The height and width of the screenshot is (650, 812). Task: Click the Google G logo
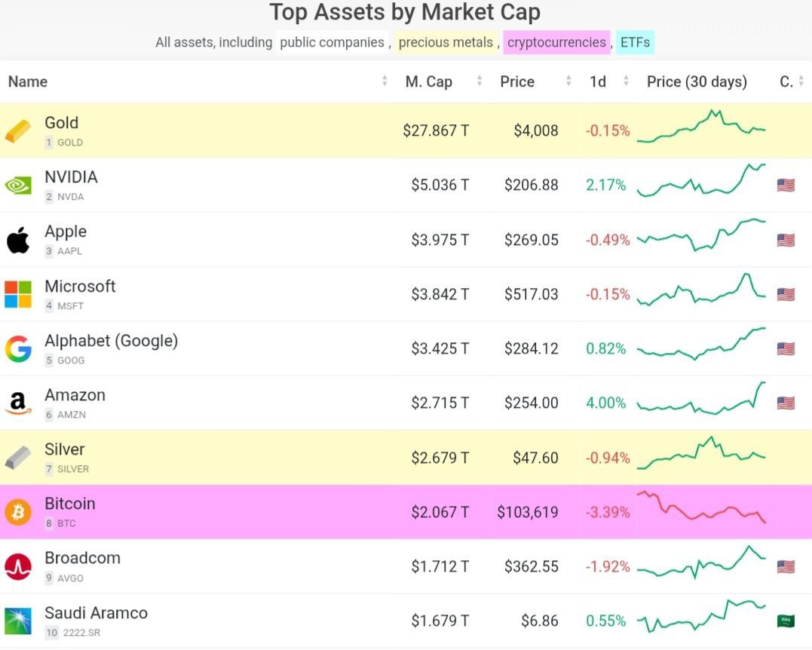[x=18, y=349]
